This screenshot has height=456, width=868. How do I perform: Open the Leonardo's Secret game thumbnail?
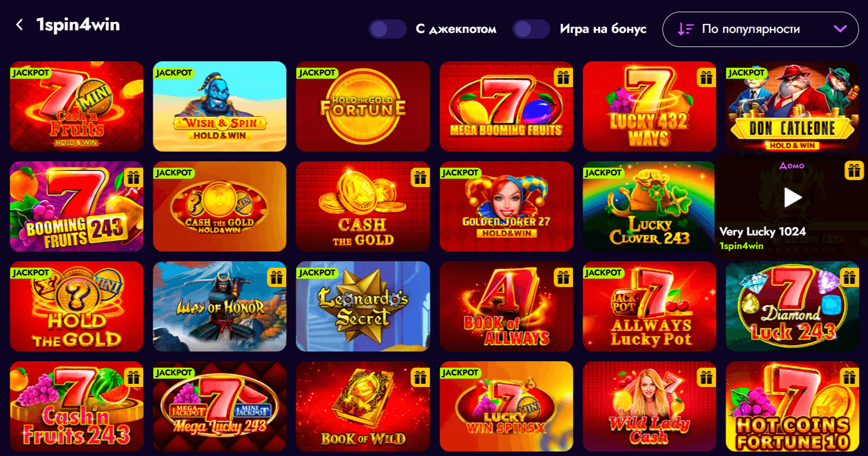tap(363, 306)
